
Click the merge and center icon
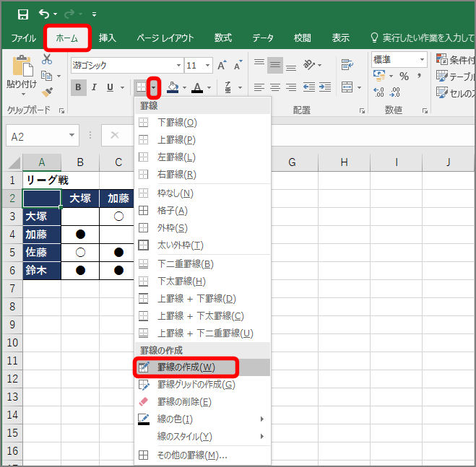coord(347,87)
